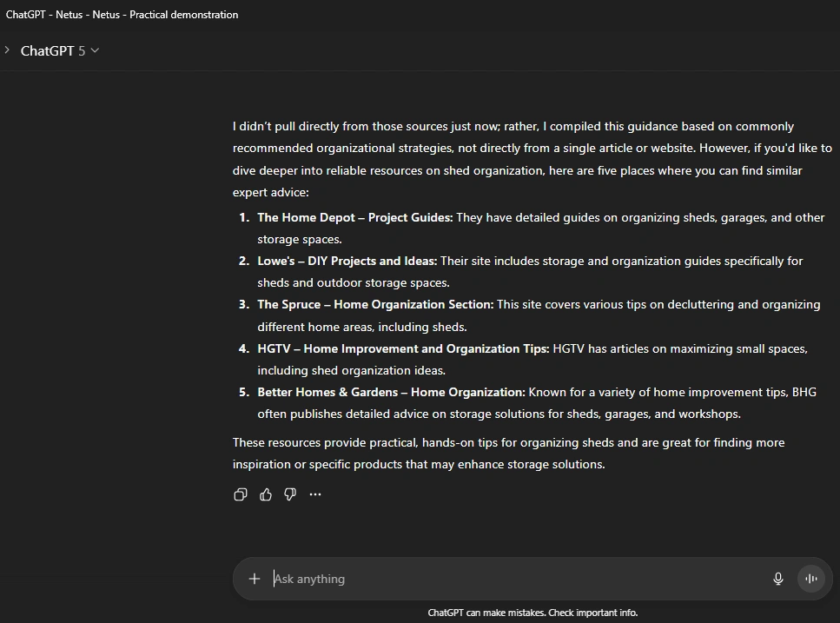The image size is (840, 623).
Task: Launch voice mode with waveform icon
Action: coord(811,579)
